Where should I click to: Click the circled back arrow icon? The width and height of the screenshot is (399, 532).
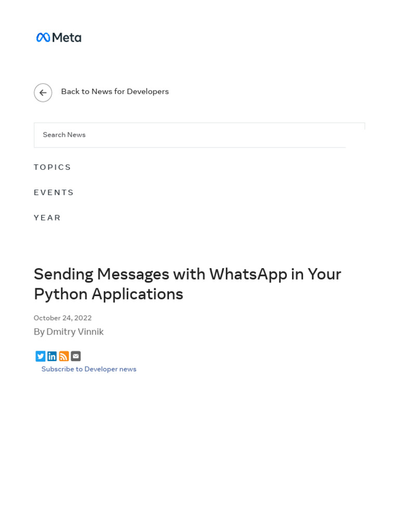pos(43,92)
